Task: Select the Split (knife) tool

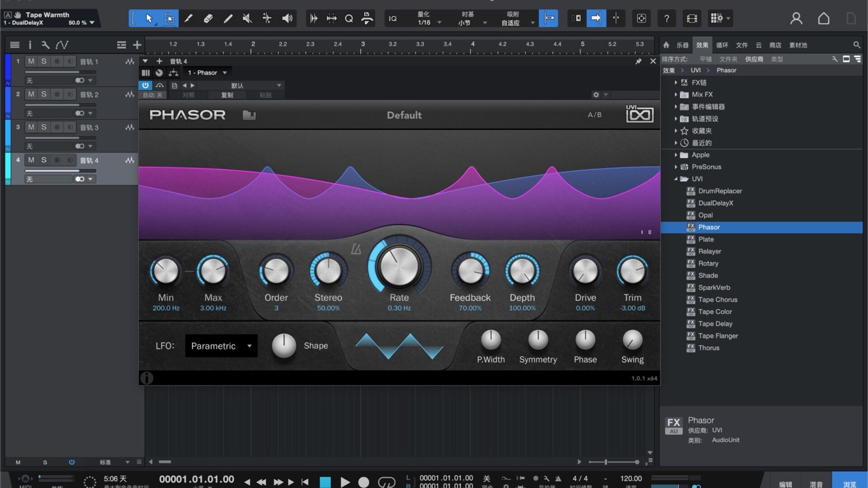Action: tap(189, 19)
